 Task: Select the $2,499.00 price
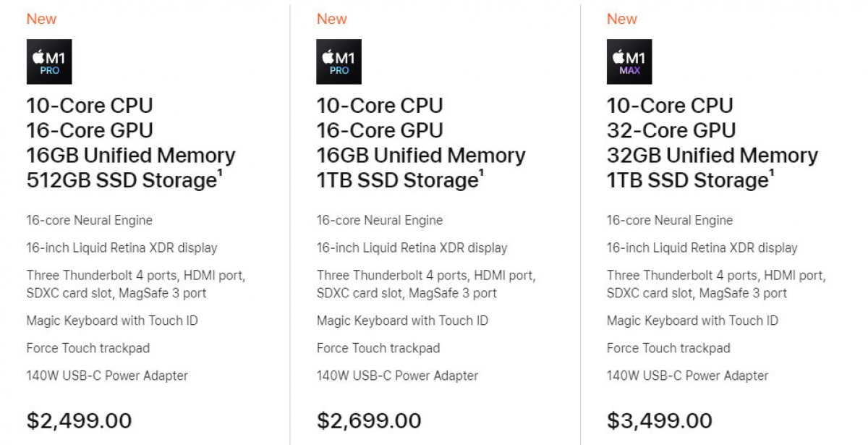(x=80, y=420)
